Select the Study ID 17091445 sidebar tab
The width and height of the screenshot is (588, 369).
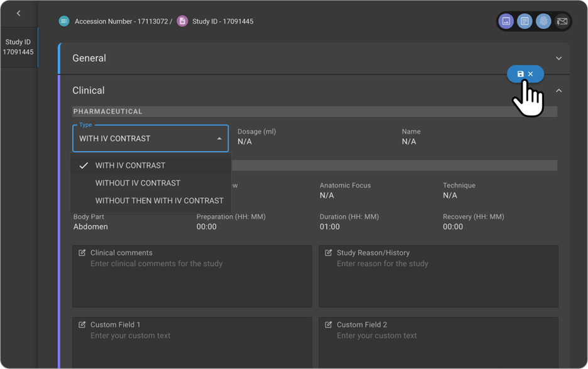[x=19, y=47]
